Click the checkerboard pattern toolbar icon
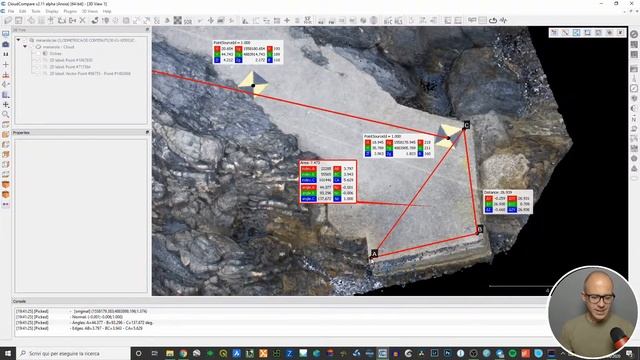The image size is (640, 360). tap(178, 20)
